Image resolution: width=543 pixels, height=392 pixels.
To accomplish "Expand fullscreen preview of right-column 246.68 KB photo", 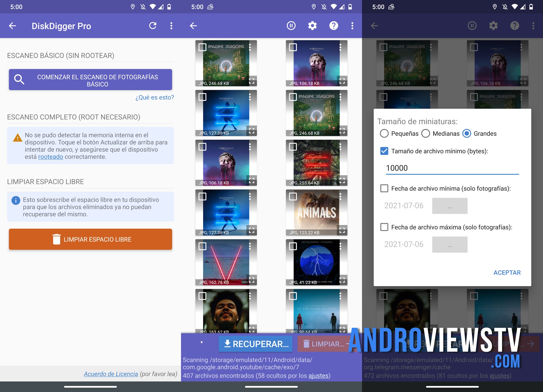I will coord(342,131).
